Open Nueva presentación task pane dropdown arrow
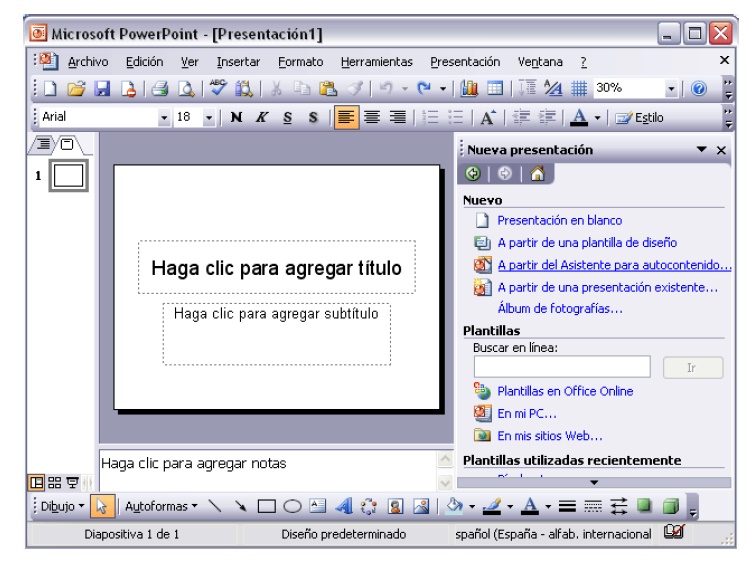 point(702,150)
